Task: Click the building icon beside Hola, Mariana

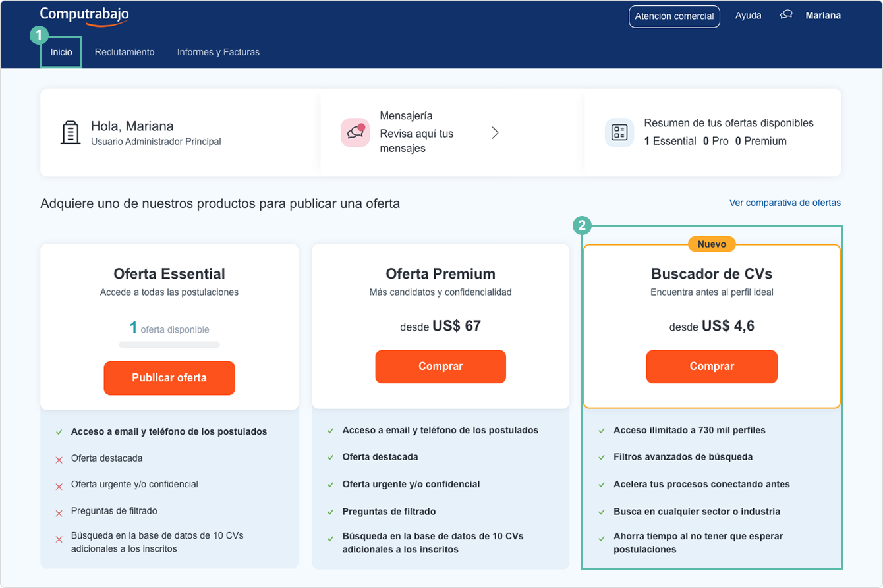Action: click(70, 132)
